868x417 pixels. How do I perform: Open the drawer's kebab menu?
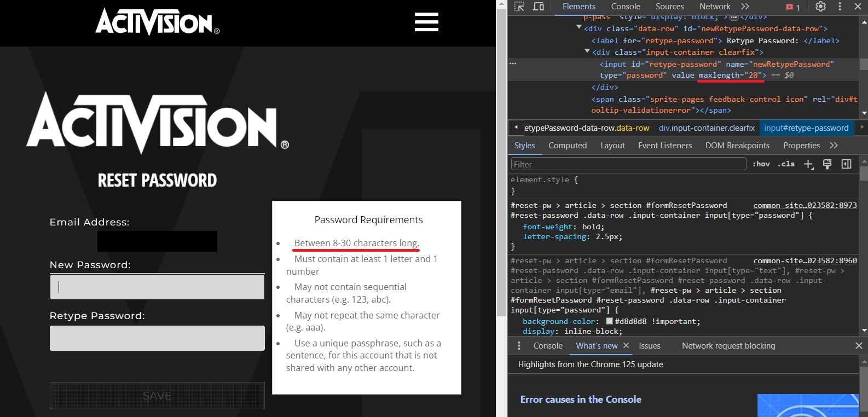[x=519, y=346]
